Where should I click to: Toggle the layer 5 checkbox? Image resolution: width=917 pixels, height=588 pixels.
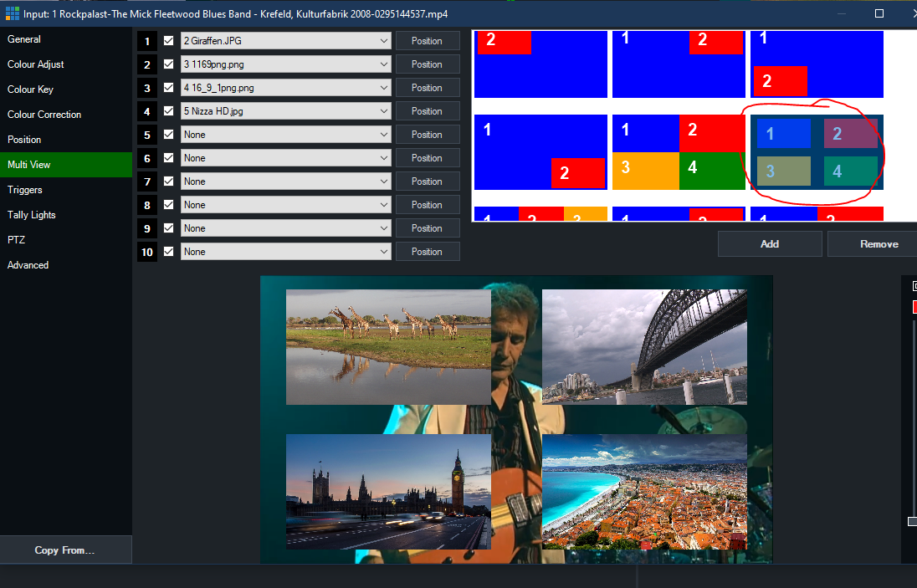pyautogui.click(x=169, y=135)
